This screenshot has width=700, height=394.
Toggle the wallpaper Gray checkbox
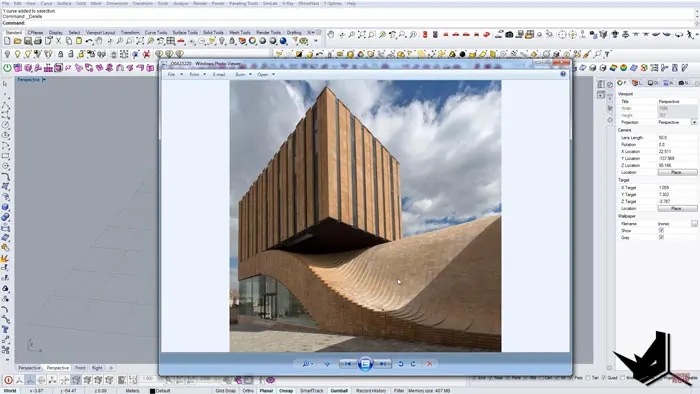(x=661, y=237)
